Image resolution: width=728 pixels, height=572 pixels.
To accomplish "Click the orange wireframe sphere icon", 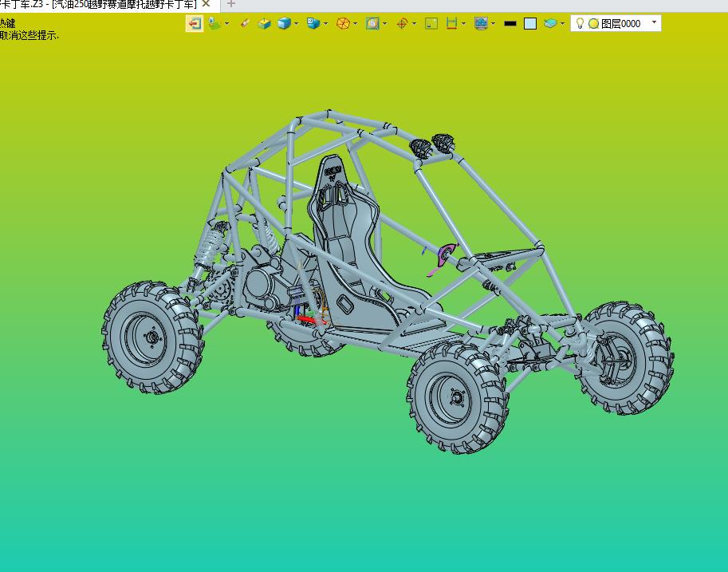I will (342, 24).
